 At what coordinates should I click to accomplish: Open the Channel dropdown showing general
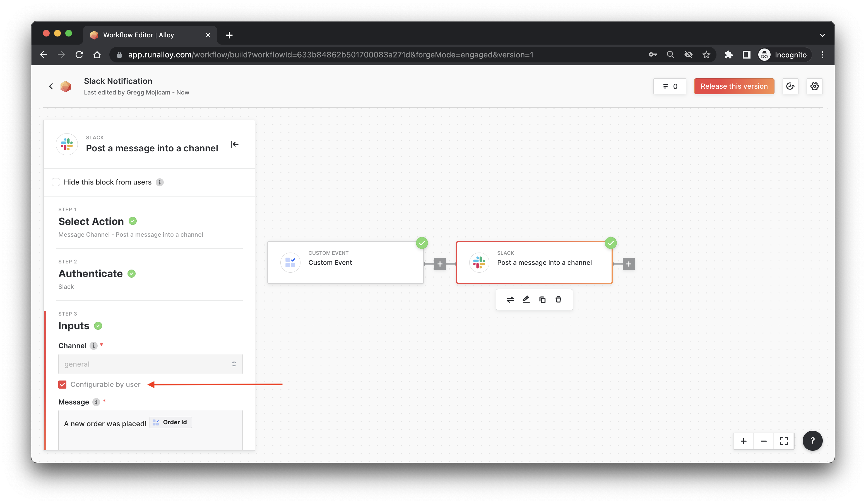click(150, 364)
